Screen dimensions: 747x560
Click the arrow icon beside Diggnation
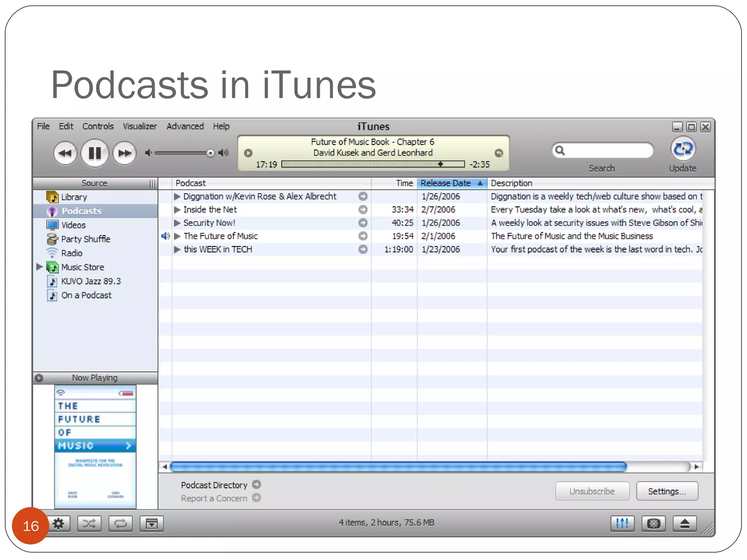(363, 197)
